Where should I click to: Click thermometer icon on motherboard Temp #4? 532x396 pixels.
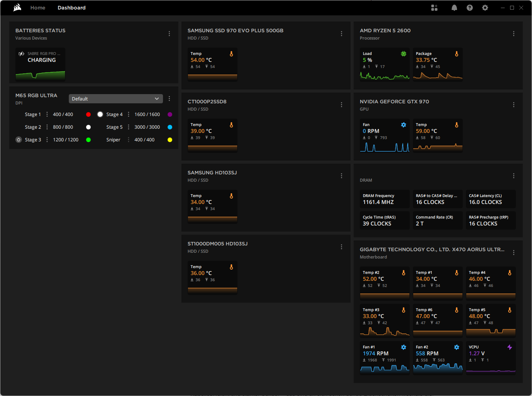coord(510,273)
